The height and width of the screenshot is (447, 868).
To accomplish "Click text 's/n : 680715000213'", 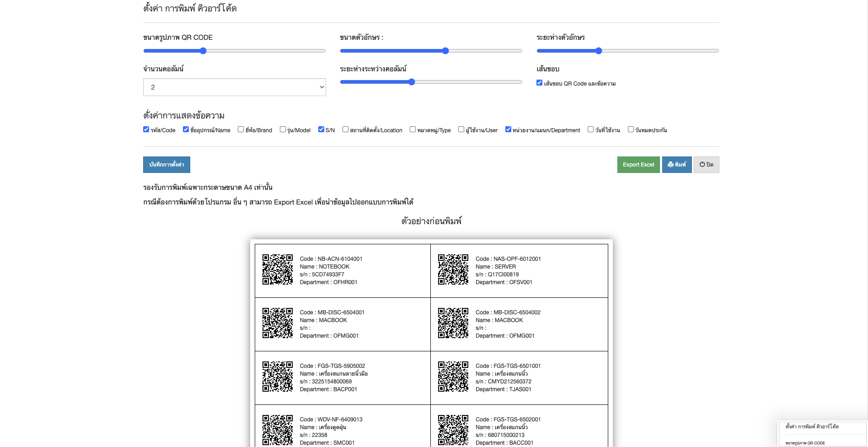I will click(x=500, y=435).
